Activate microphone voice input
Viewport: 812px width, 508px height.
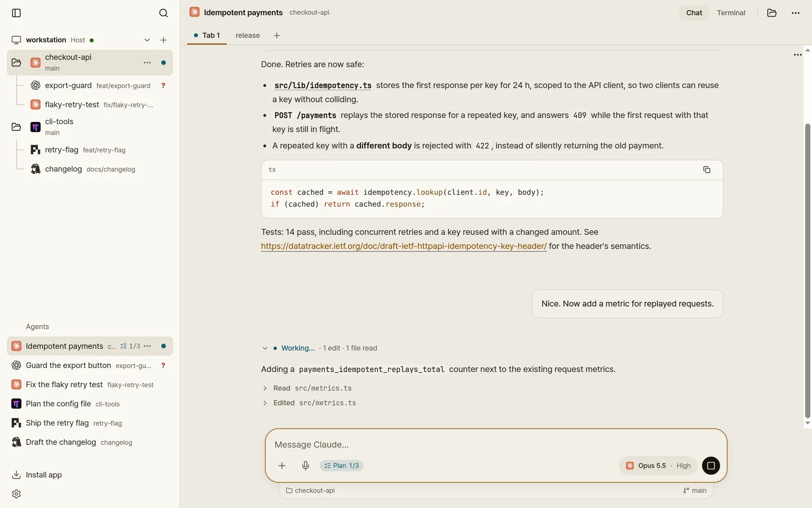click(306, 466)
